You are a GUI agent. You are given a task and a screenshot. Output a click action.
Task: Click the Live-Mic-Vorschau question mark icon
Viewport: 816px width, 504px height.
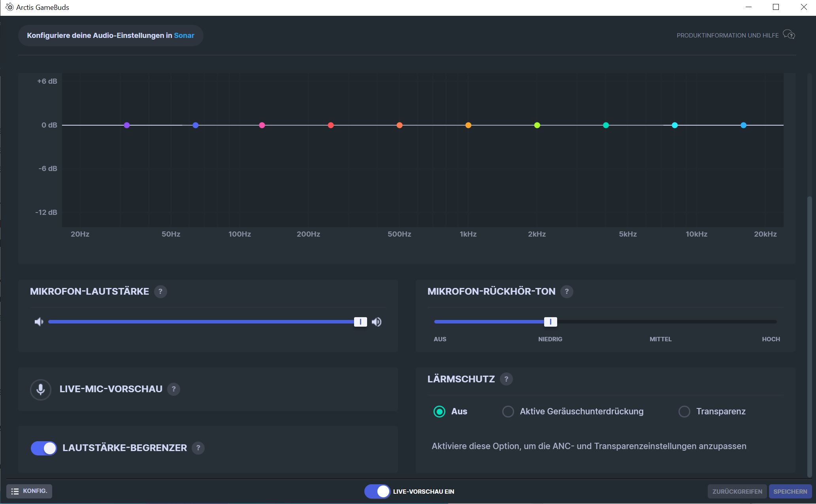tap(173, 389)
